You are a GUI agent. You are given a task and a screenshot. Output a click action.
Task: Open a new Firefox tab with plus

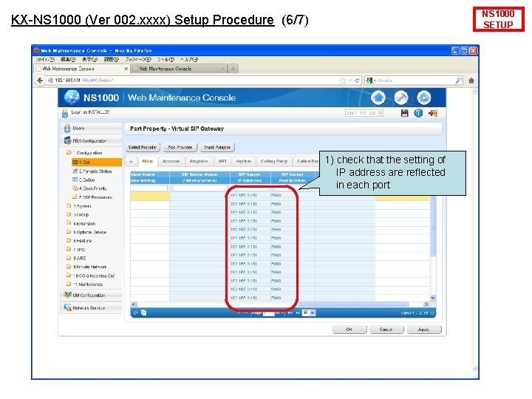233,69
